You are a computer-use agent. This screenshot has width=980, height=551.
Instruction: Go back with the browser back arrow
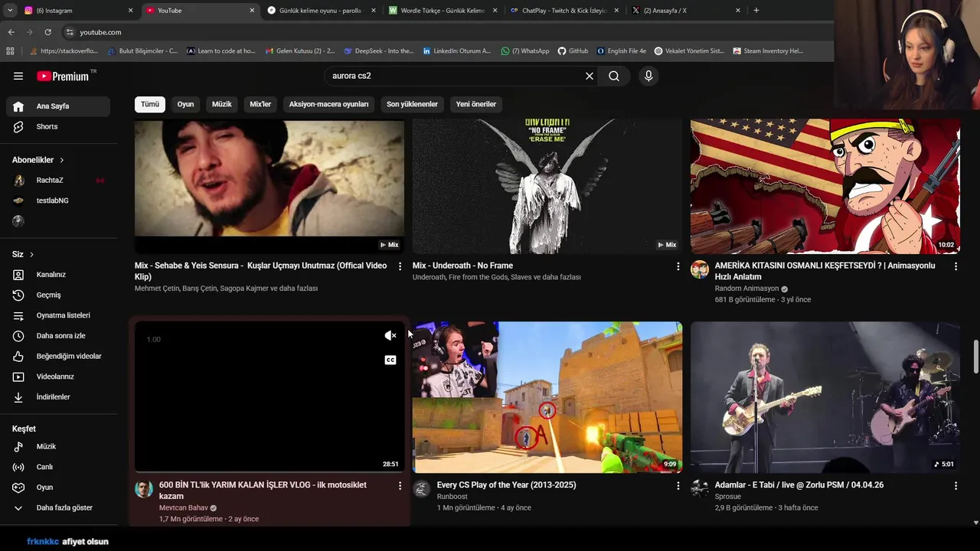[x=11, y=32]
